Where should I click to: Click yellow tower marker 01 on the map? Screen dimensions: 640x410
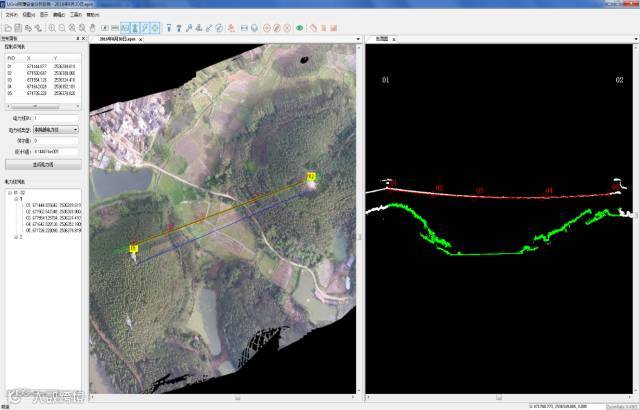[133, 248]
